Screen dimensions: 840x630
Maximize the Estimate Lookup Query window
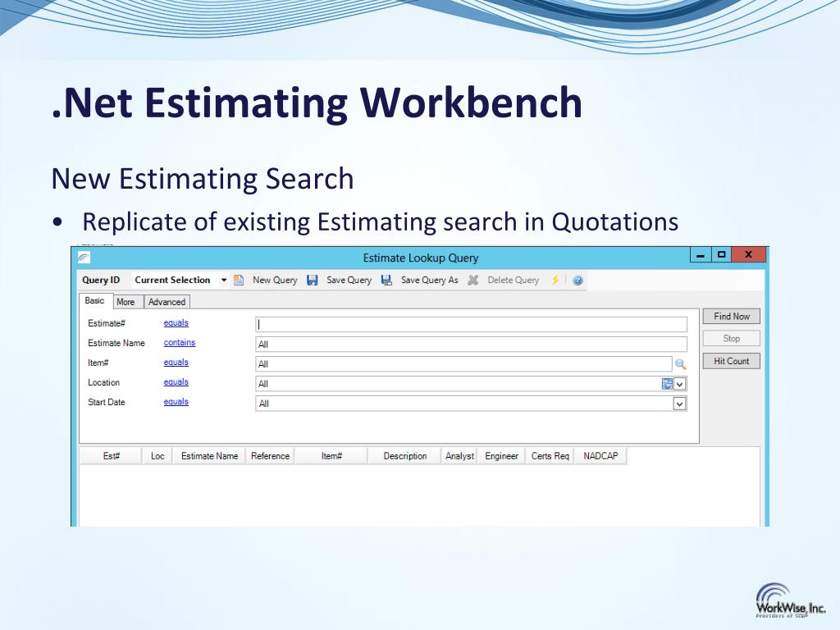point(722,255)
